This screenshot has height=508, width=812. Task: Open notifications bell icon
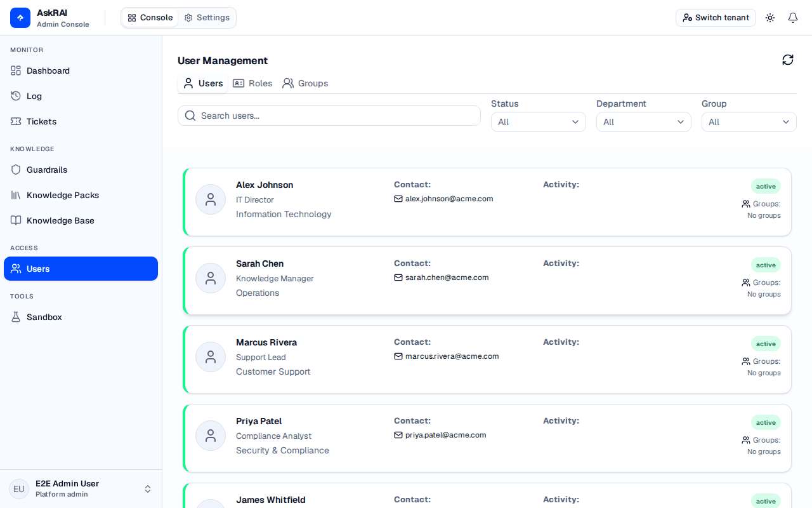pos(793,18)
